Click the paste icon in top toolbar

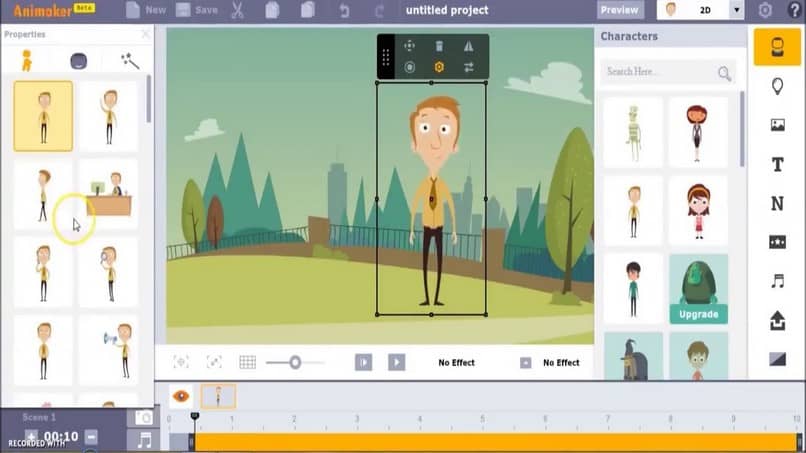coord(308,10)
